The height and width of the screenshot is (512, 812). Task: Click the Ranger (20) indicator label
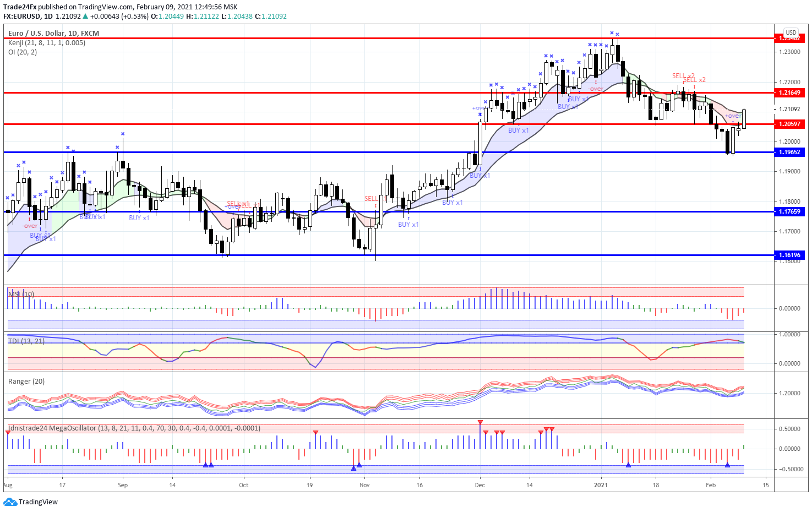coord(26,381)
